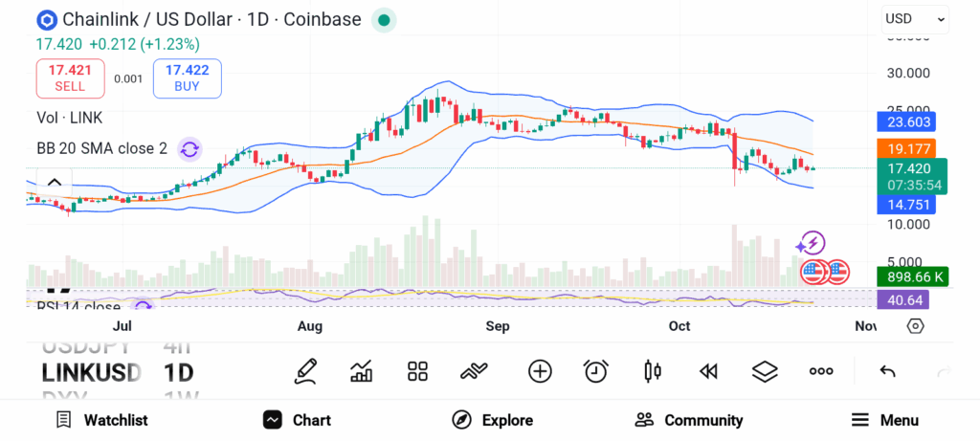Viewport: 980px width, 441px height.
Task: Open the candlestick chart style icon
Action: click(x=653, y=371)
